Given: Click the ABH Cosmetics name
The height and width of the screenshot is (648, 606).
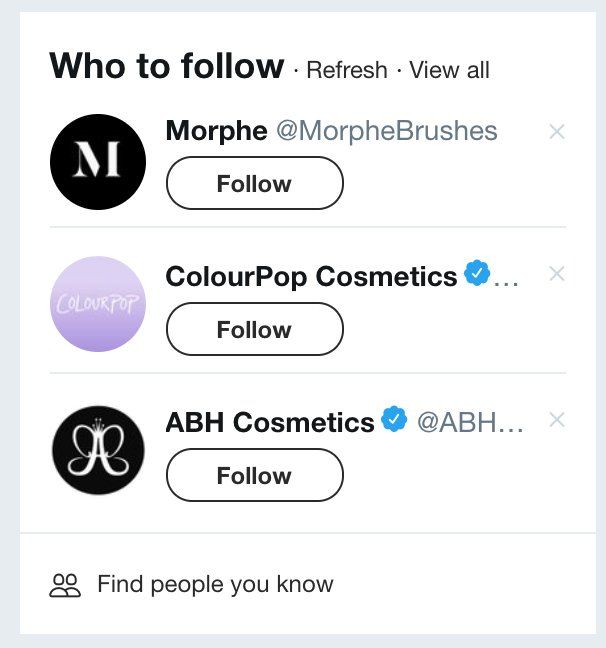Looking at the screenshot, I should [x=269, y=422].
